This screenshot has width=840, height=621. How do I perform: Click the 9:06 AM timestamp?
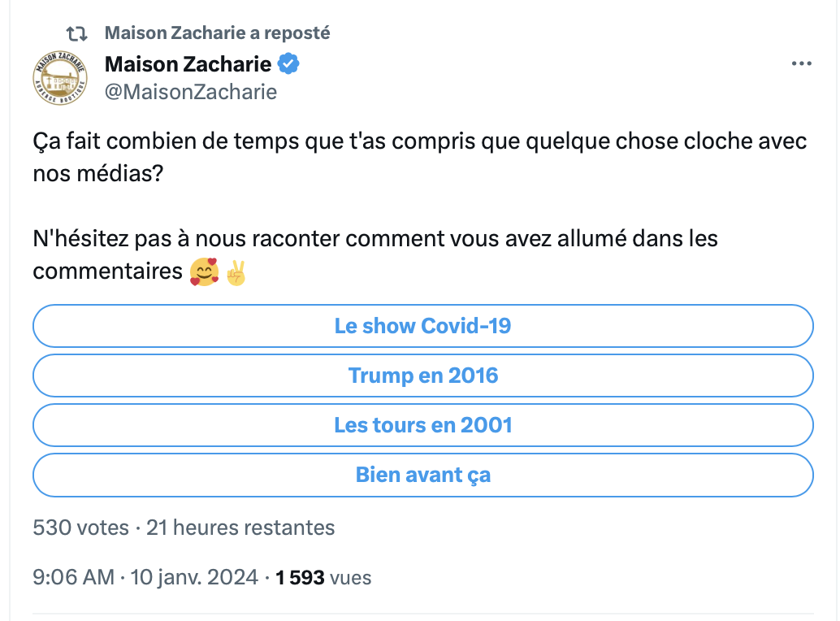coord(74,578)
